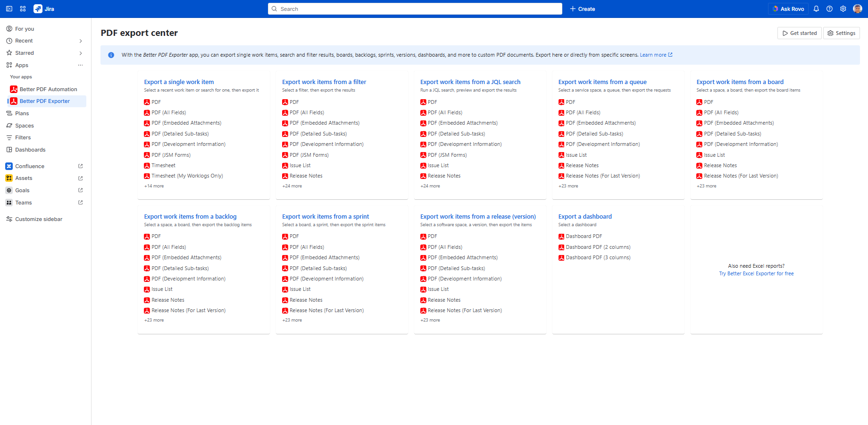This screenshot has height=425, width=868.
Task: Open Filters in the sidebar
Action: click(x=23, y=137)
